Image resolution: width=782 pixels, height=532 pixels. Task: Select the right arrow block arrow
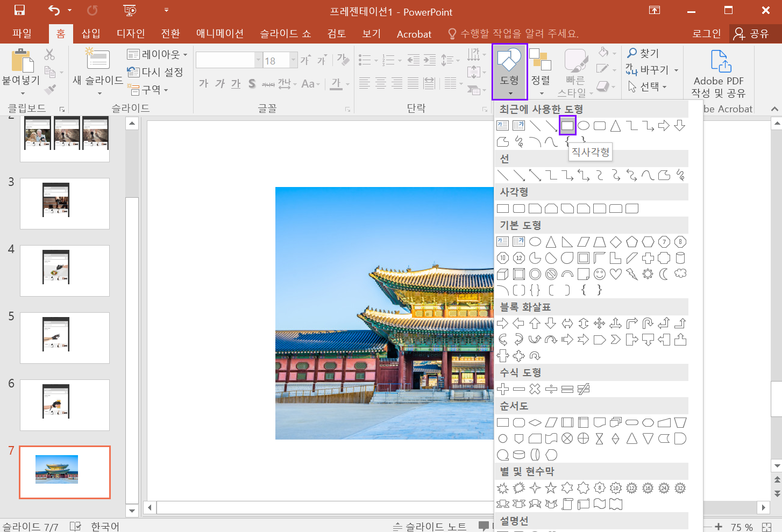[x=503, y=323]
